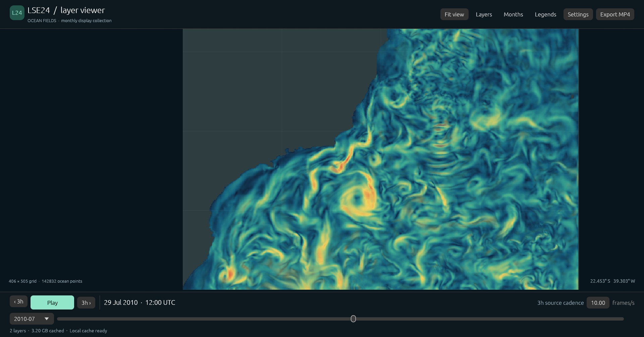Click the 2 layers status text

[18, 331]
